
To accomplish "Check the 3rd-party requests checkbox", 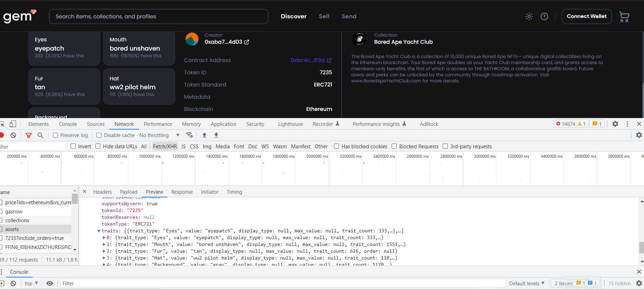I will point(446,146).
